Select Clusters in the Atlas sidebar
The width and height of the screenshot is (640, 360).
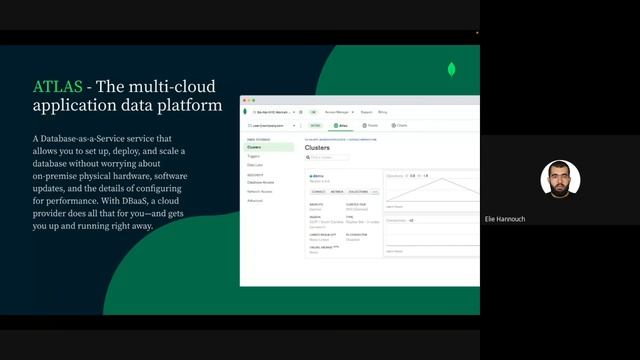pos(269,147)
